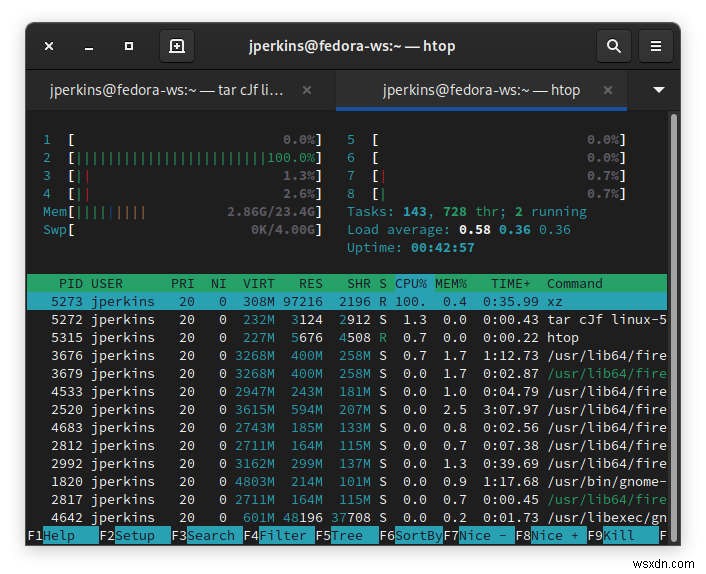Select the xz process row 5273
The image size is (706, 574).
[x=347, y=301]
